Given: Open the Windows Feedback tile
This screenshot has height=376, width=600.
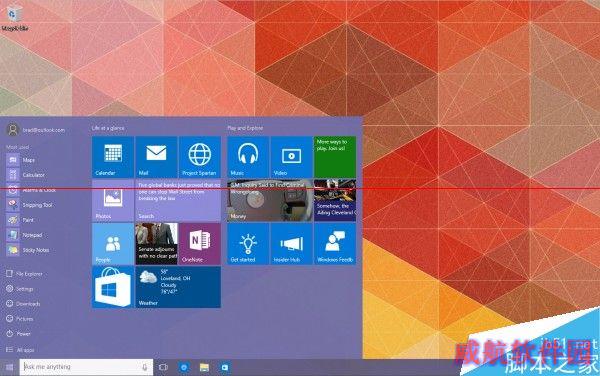Looking at the screenshot, I should click(335, 244).
